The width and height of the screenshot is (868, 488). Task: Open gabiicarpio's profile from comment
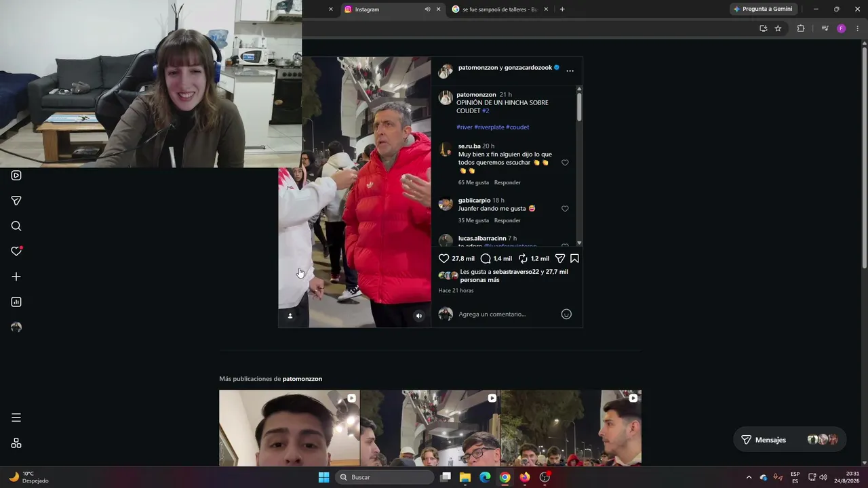(x=474, y=201)
